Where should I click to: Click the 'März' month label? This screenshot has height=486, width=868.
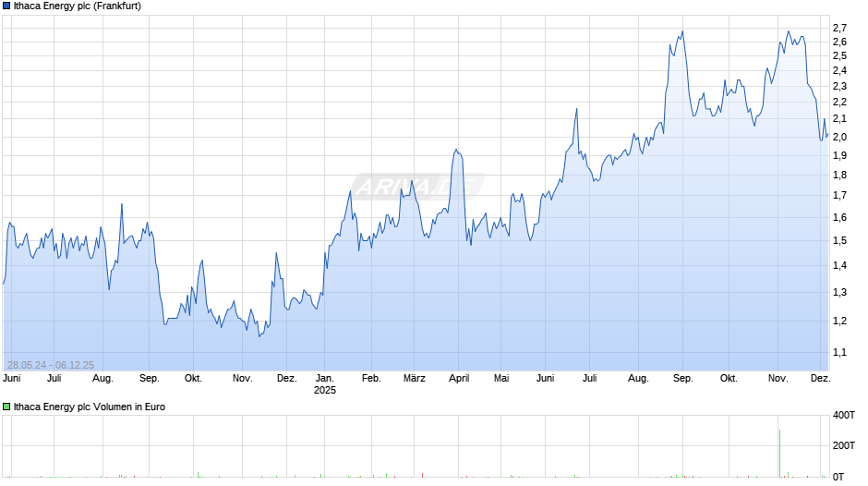[414, 379]
